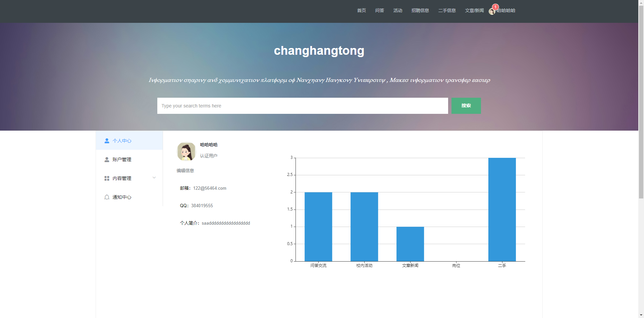Open 文章/新闻 in the top menu
This screenshot has width=644, height=318.
pos(474,10)
